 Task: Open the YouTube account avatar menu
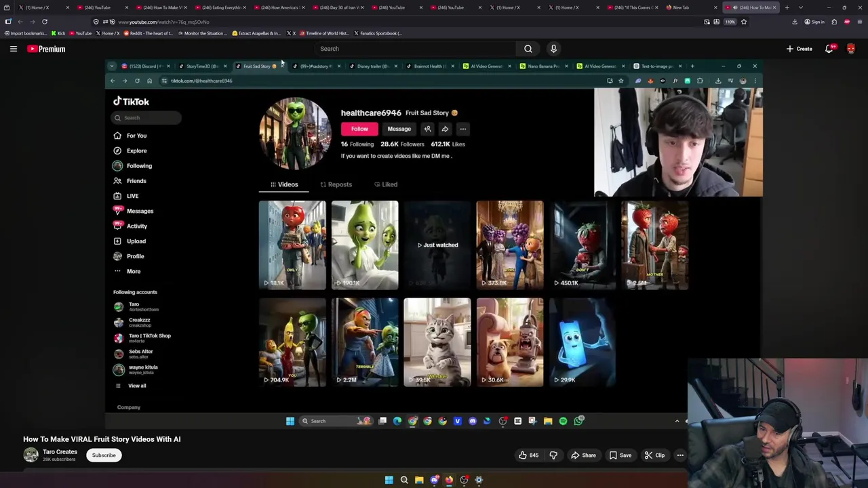coord(851,49)
